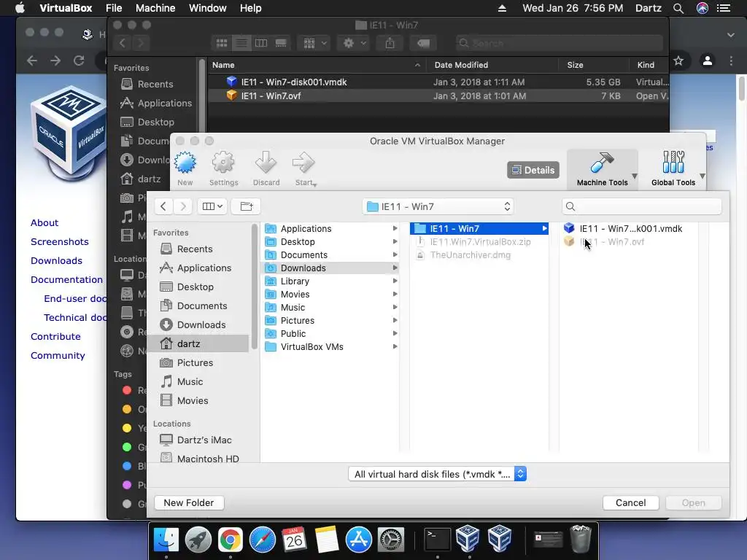Screen dimensions: 747x560
Task: Change file dialog column view mode
Action: pos(212,206)
